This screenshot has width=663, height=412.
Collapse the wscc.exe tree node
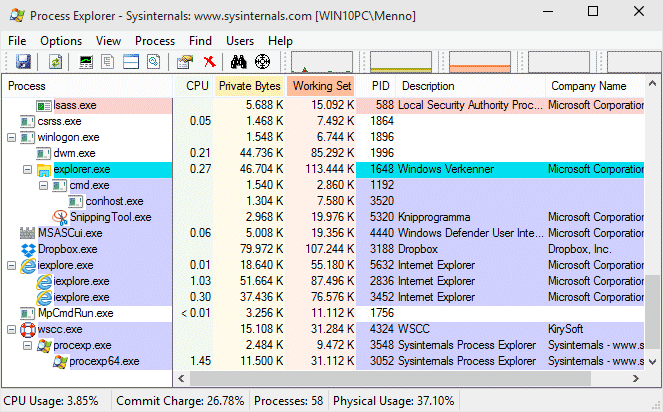tap(11, 330)
